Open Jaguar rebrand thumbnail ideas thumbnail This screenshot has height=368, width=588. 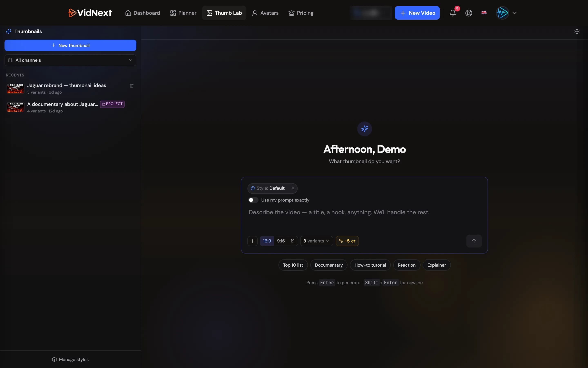tap(16, 89)
